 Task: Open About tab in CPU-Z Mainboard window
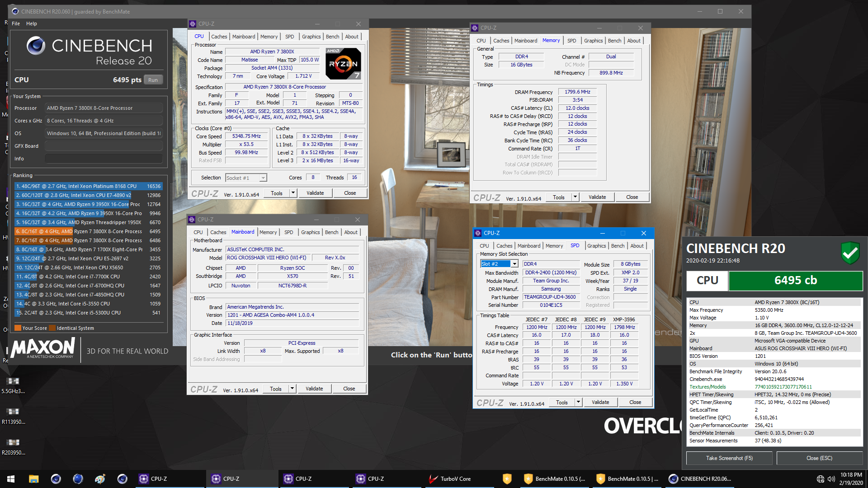tap(351, 232)
